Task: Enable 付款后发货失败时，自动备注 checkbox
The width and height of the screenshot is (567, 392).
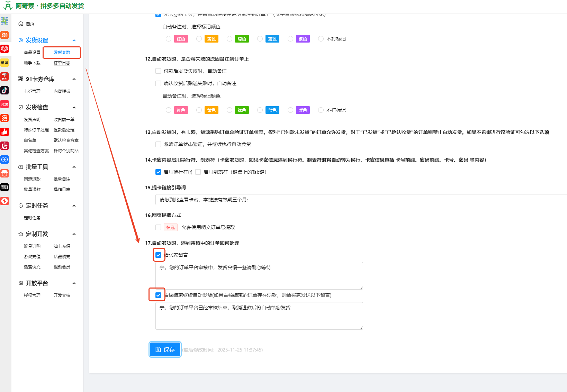Action: click(x=158, y=71)
